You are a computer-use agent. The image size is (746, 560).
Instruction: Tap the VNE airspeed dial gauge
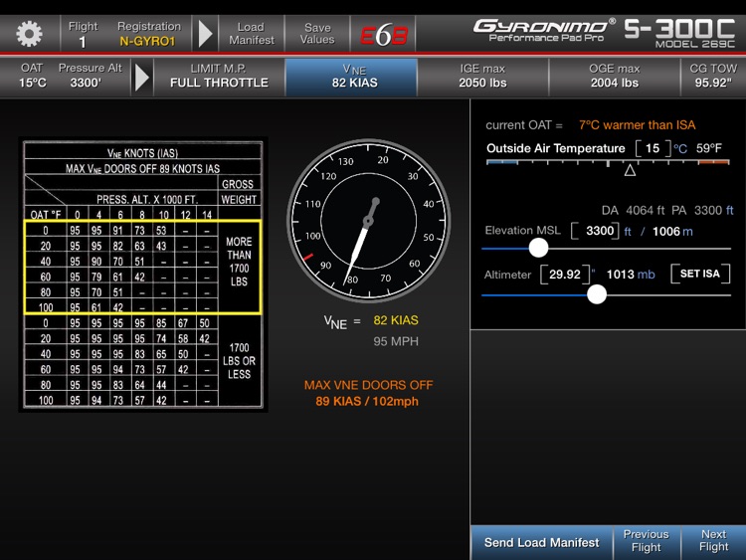click(x=369, y=221)
